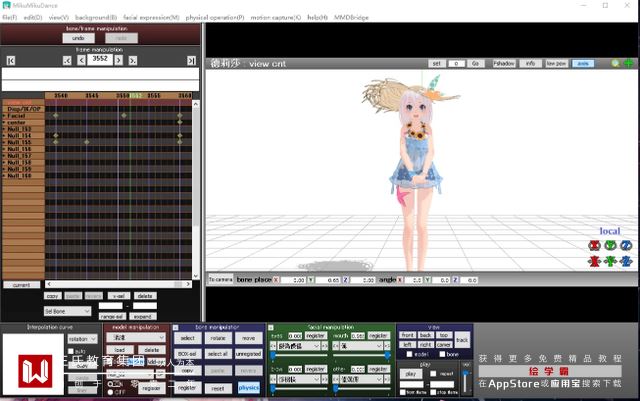Click green Y rotation axis icon
640x401 pixels.
click(x=610, y=245)
